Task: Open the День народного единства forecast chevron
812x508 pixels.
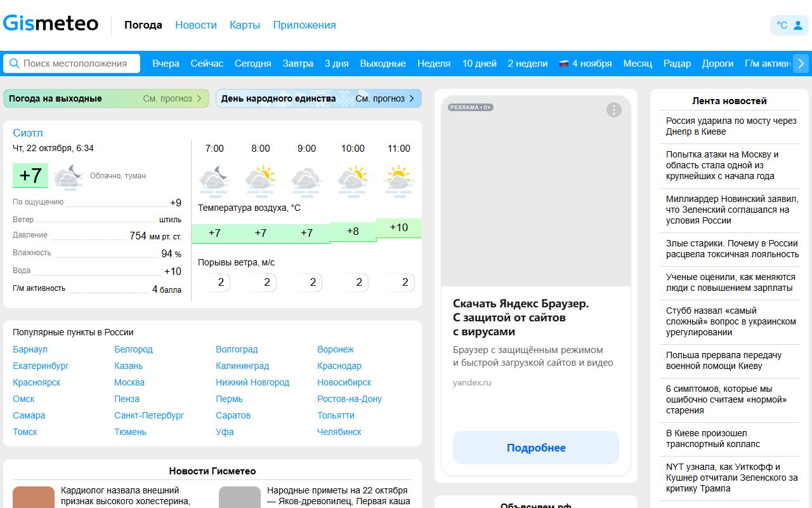Action: tap(412, 98)
